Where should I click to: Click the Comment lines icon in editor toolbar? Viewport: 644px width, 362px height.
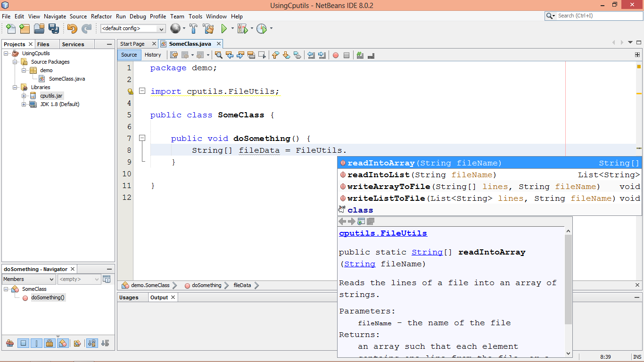(360, 55)
